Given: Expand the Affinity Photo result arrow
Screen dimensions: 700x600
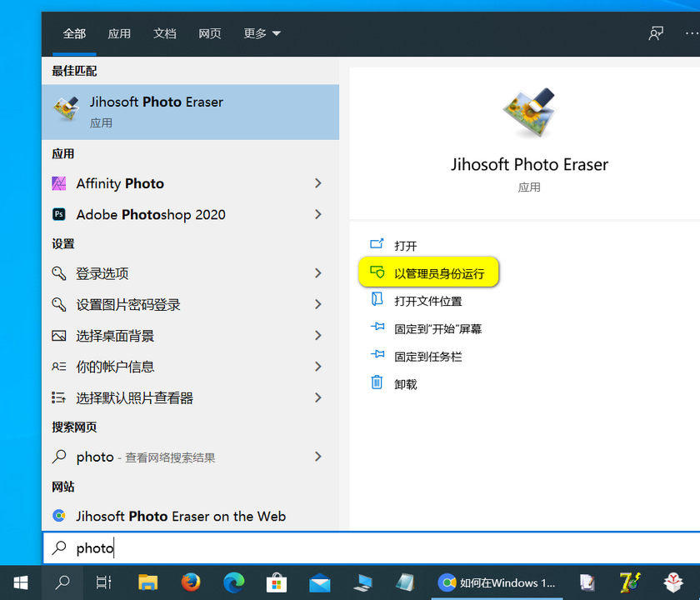Looking at the screenshot, I should click(317, 183).
